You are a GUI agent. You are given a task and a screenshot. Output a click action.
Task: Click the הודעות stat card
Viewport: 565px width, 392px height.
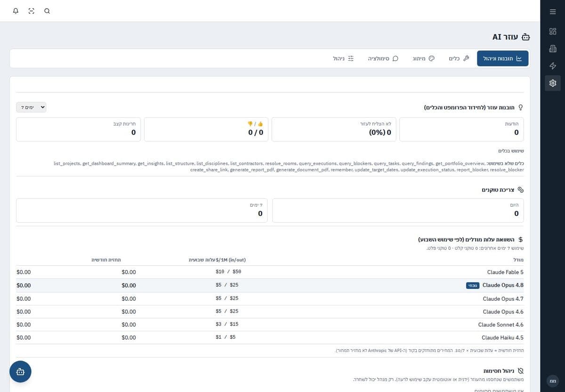[x=461, y=129]
